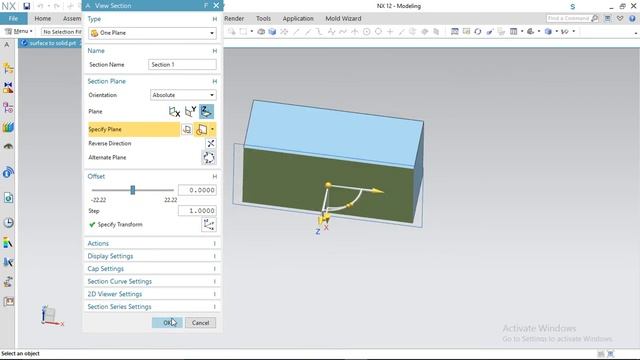
Task: Click Reverse Direction icon
Action: coord(211,143)
